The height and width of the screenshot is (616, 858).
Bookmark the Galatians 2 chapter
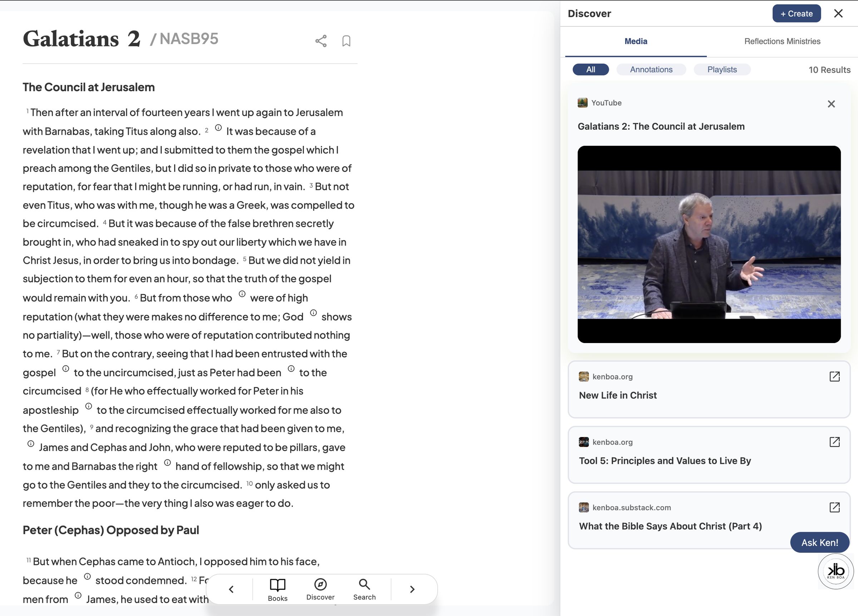click(x=346, y=41)
